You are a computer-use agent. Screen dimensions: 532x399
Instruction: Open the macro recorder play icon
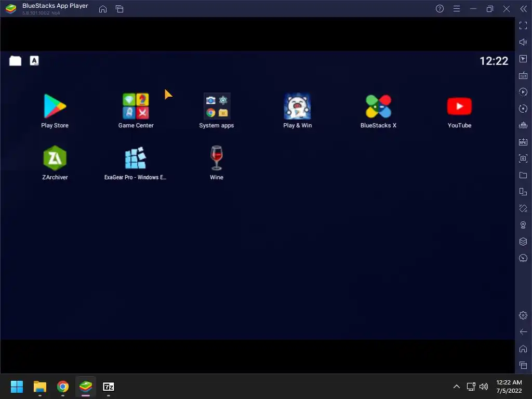[523, 92]
